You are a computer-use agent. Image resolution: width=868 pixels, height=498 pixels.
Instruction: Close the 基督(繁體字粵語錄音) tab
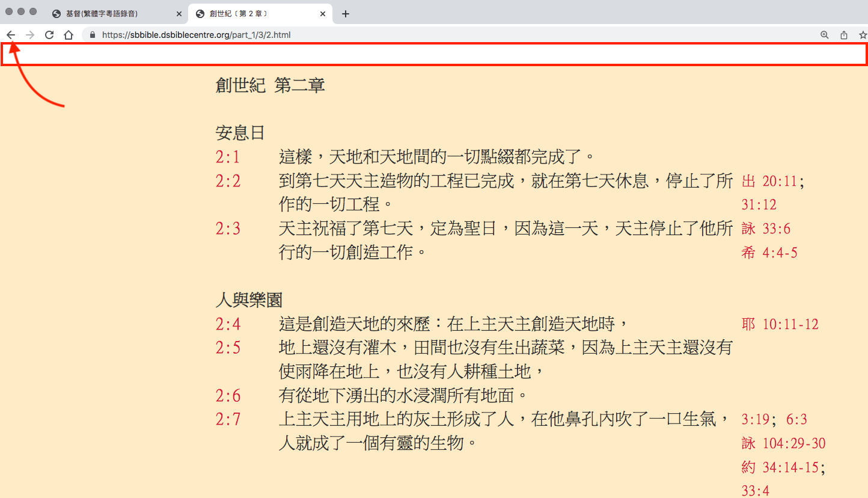(x=179, y=13)
